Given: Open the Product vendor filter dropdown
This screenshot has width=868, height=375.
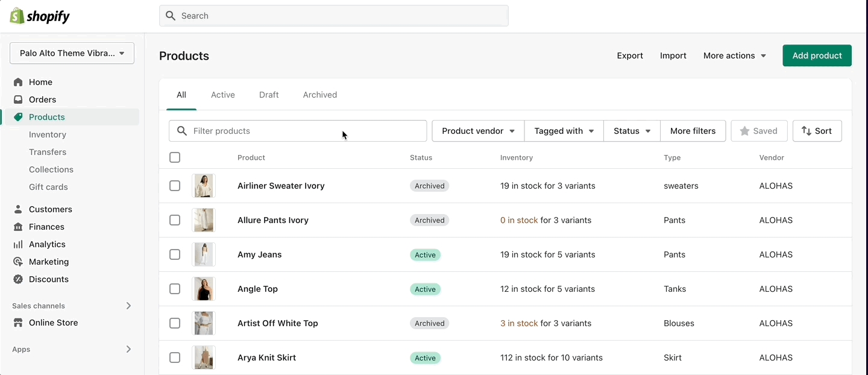Looking at the screenshot, I should (478, 131).
